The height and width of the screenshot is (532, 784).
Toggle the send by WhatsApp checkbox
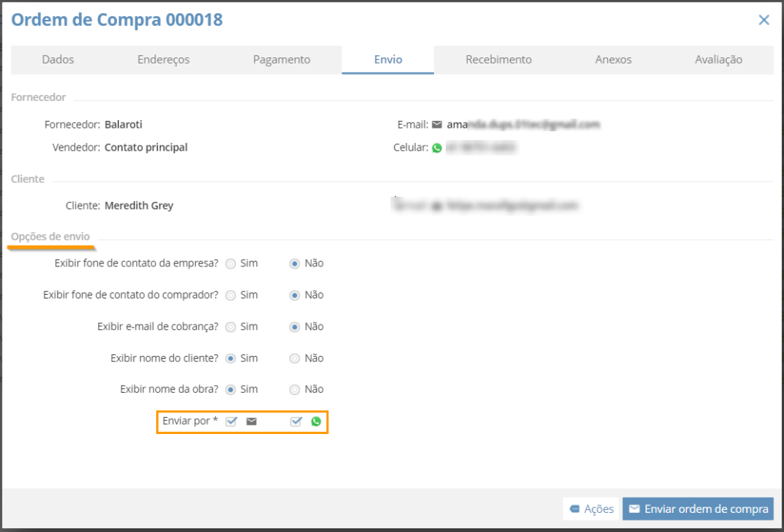[296, 422]
